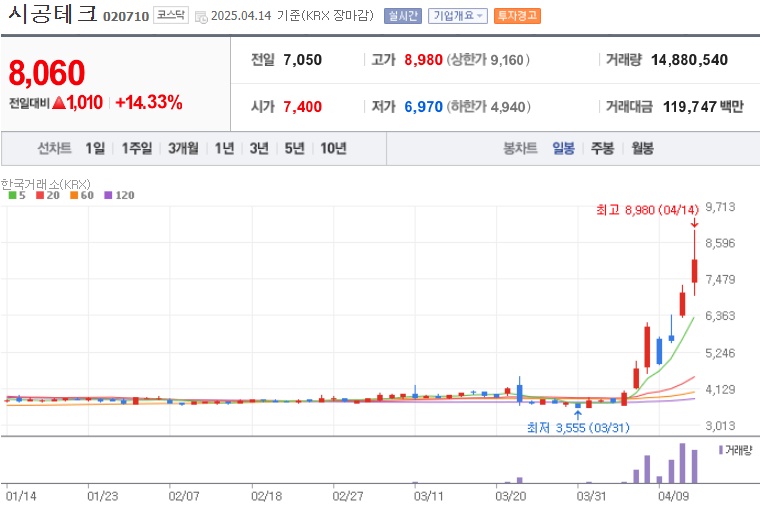Viewport: 760px width, 510px height.
Task: Click the 02/07 date axis label
Action: [x=184, y=496]
